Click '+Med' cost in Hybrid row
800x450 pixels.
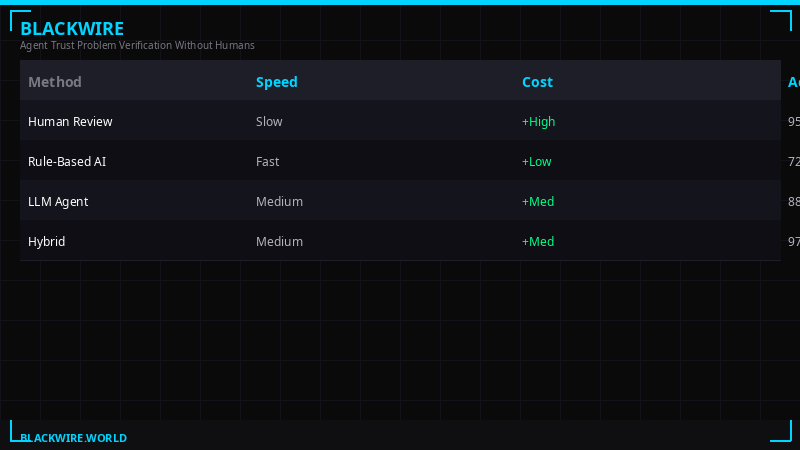[x=538, y=241]
